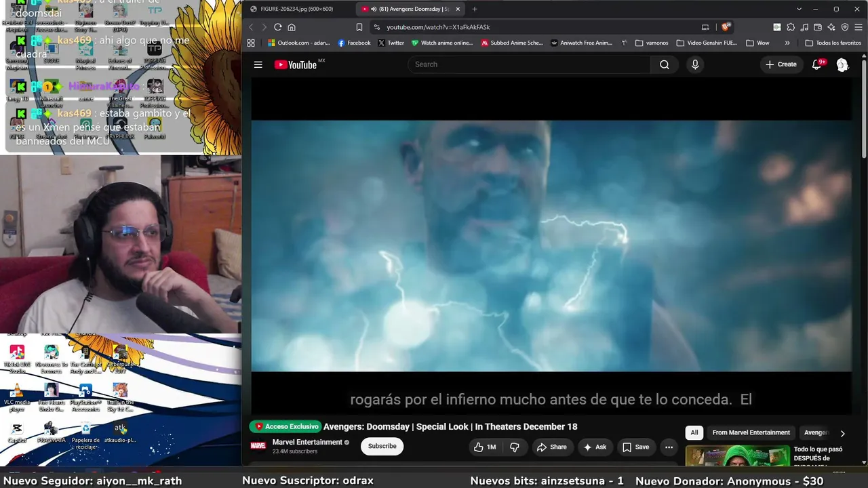Screen dimensions: 868x488
Task: Open the Aniwatch Free Anim... bookmark
Action: point(582,43)
